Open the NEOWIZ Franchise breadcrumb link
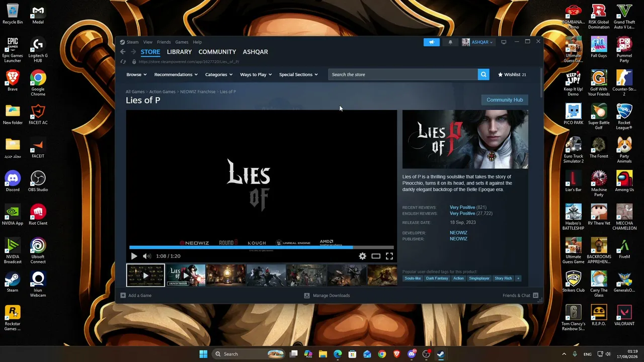The image size is (644, 362). pyautogui.click(x=198, y=92)
